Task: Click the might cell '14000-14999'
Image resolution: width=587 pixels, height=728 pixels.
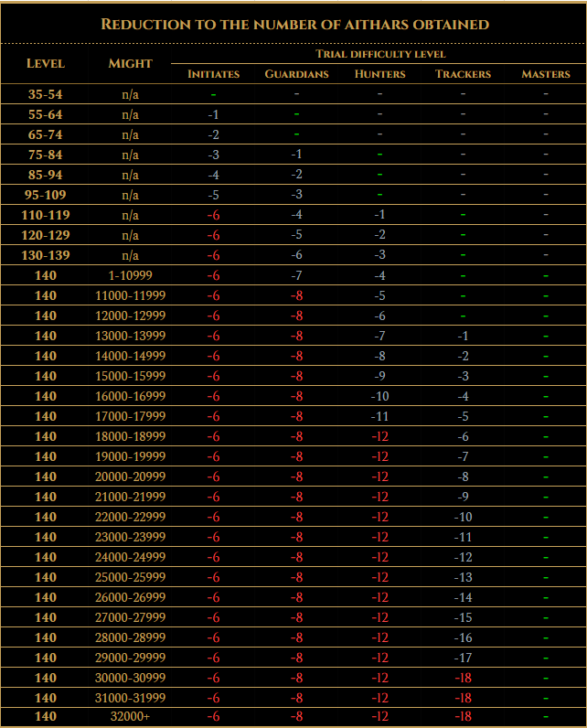Action: (x=131, y=356)
